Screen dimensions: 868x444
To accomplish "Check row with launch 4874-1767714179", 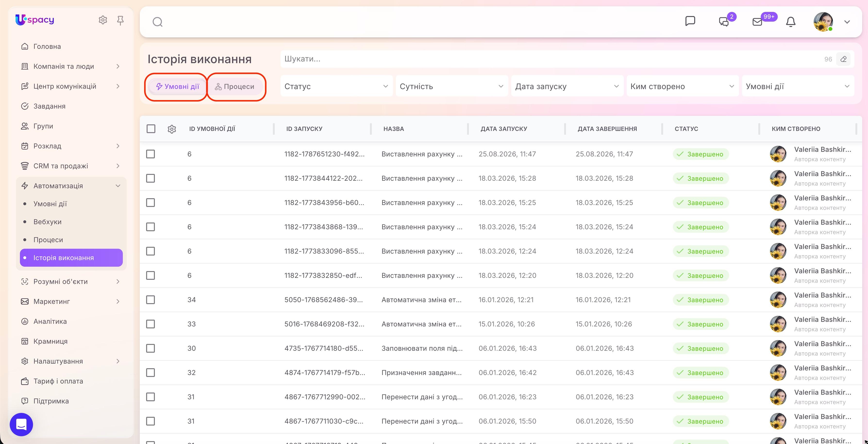I will coord(151,373).
